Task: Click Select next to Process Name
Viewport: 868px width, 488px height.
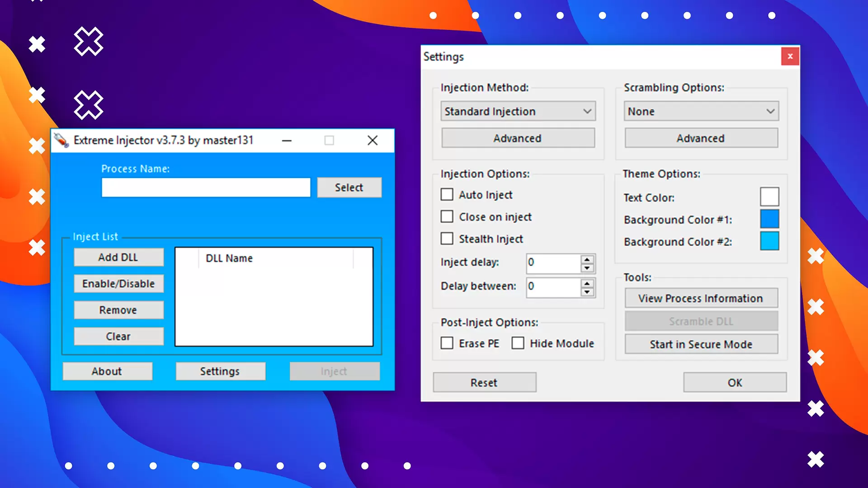Action: pyautogui.click(x=349, y=188)
